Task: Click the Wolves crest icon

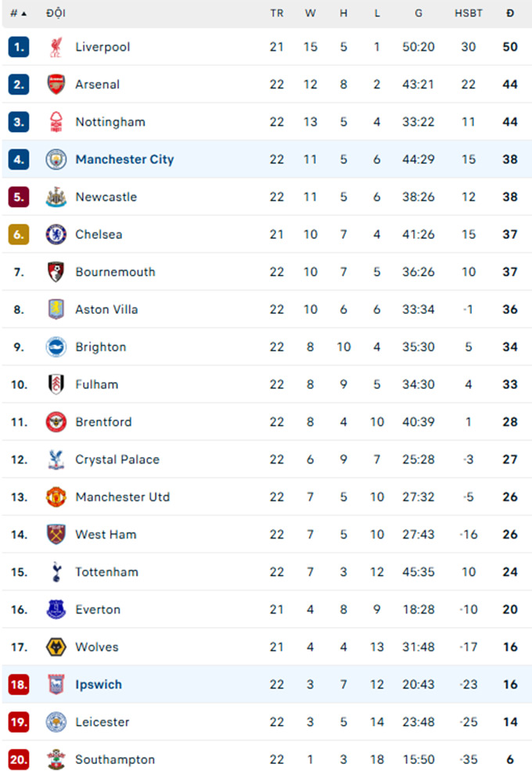Action: [x=56, y=647]
